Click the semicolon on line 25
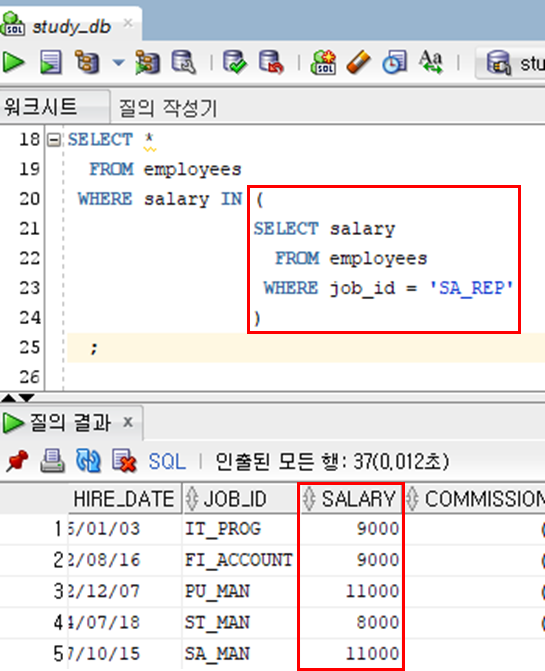545x671 pixels. 94,348
